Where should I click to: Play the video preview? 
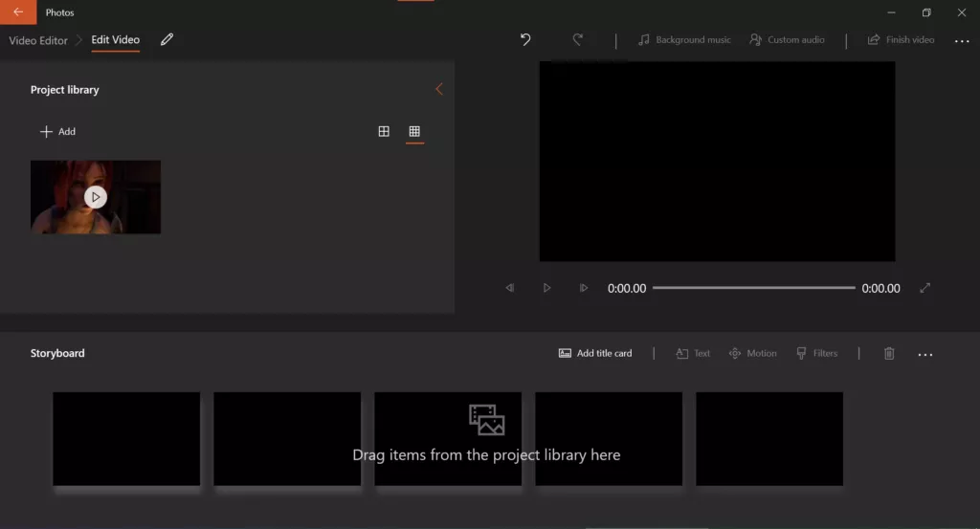coord(546,288)
